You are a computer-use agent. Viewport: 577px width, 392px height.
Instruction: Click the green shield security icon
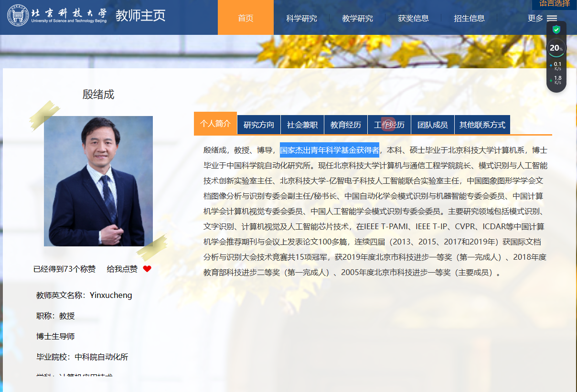(556, 30)
